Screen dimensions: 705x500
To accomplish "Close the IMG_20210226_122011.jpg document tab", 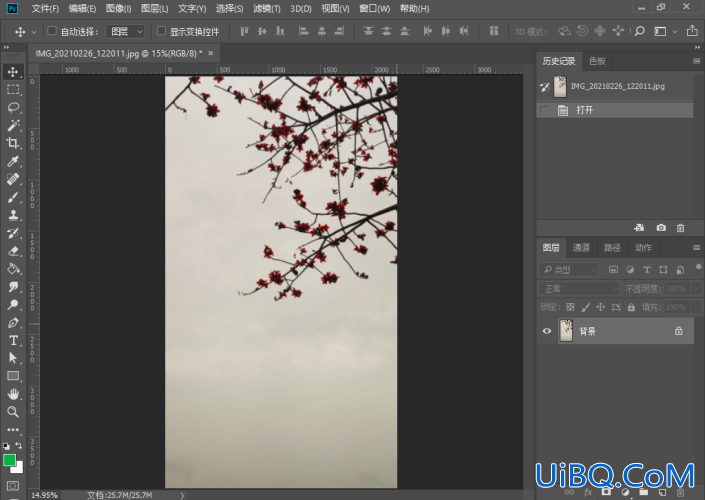I will (x=210, y=53).
